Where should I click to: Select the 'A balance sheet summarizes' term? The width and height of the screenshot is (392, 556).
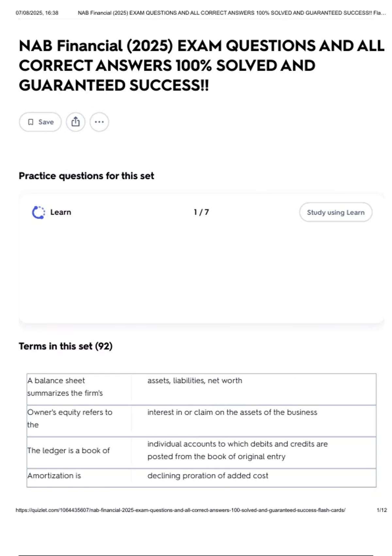(x=65, y=387)
